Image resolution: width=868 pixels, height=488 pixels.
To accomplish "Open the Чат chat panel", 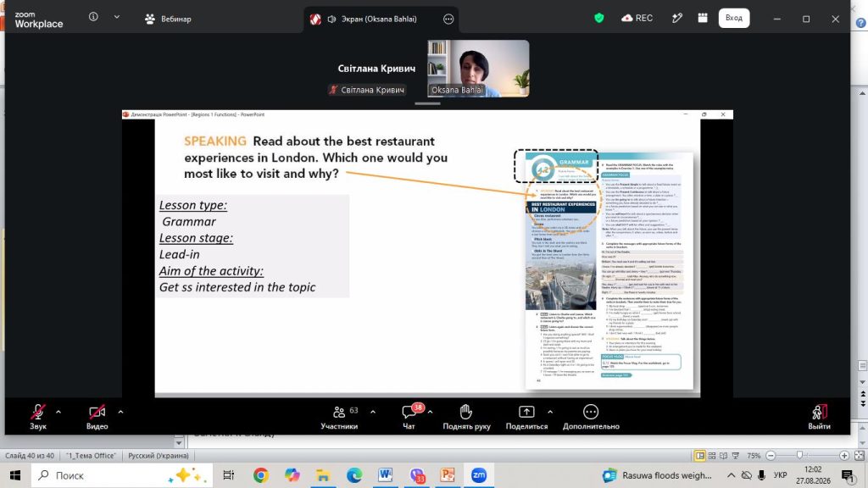I will tap(409, 417).
